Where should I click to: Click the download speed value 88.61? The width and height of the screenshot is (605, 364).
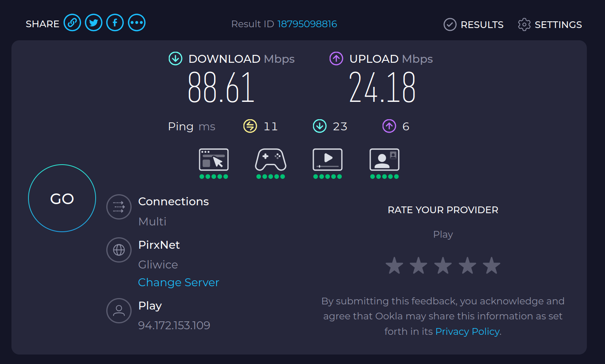[x=221, y=87]
